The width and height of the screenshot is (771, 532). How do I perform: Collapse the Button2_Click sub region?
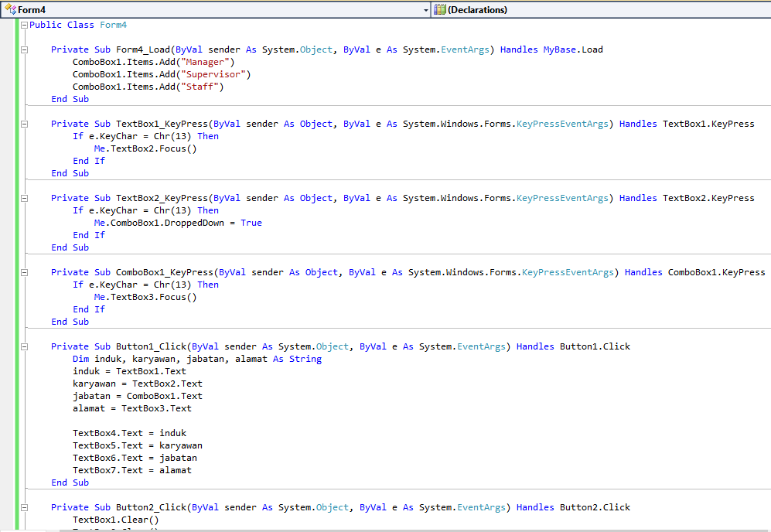(24, 507)
